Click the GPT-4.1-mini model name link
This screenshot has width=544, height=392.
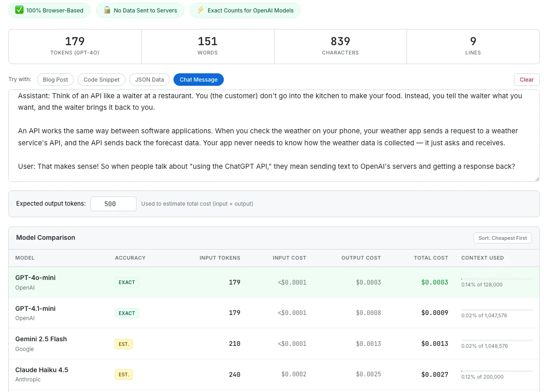point(36,308)
